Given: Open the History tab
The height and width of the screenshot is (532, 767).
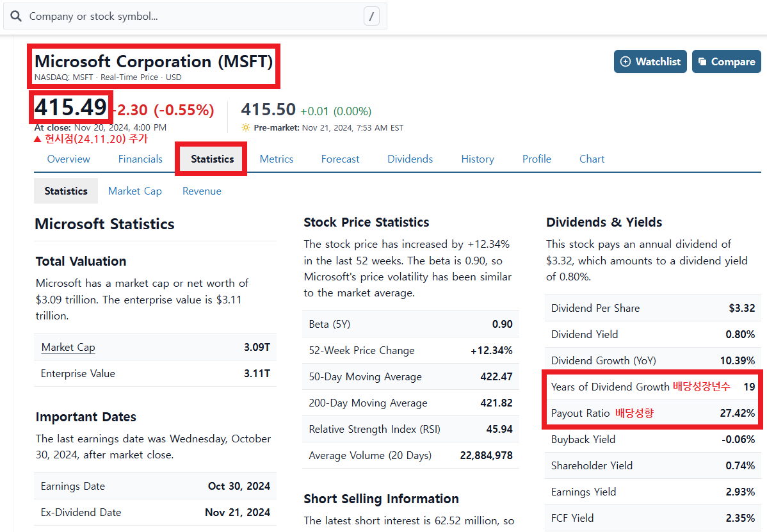Looking at the screenshot, I should 478,159.
